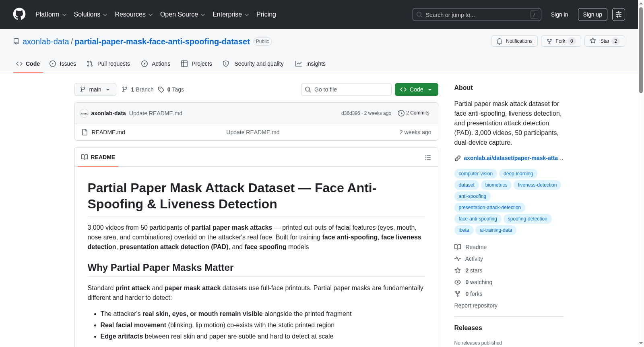View 1 Branch list
The height and width of the screenshot is (347, 644).
(x=138, y=89)
